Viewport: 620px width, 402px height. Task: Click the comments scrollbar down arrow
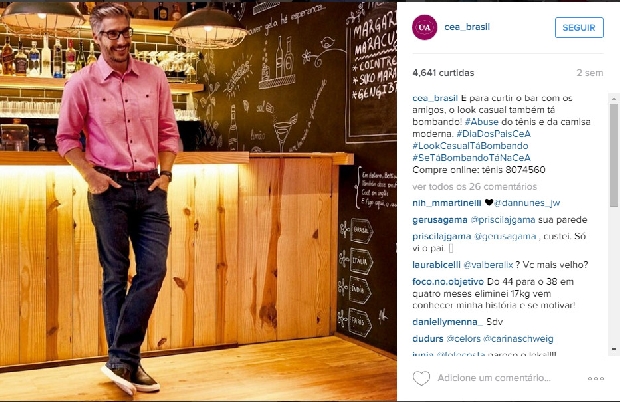pos(614,349)
